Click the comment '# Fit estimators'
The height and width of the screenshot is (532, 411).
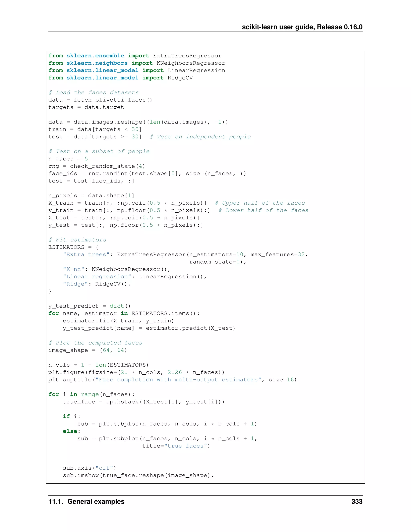77,240
